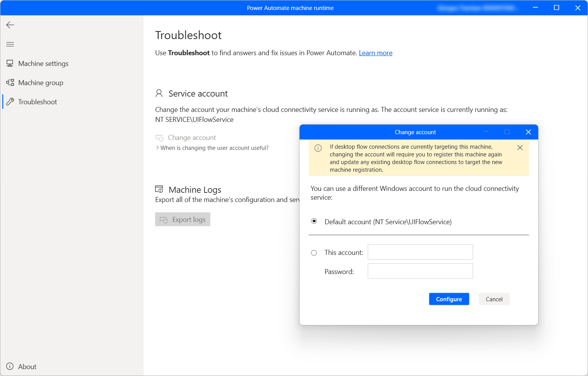Open the hamburger navigation menu

[x=10, y=44]
